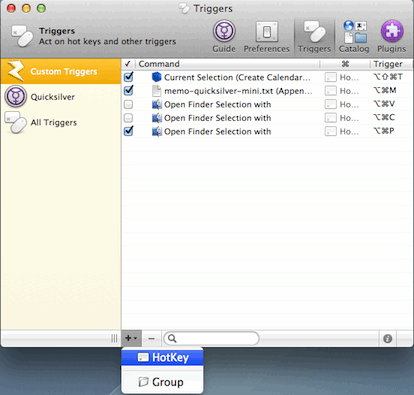This screenshot has height=395, width=414.
Task: Click the document icon of memo-quicksilver-mini.txt row
Action: [x=156, y=91]
